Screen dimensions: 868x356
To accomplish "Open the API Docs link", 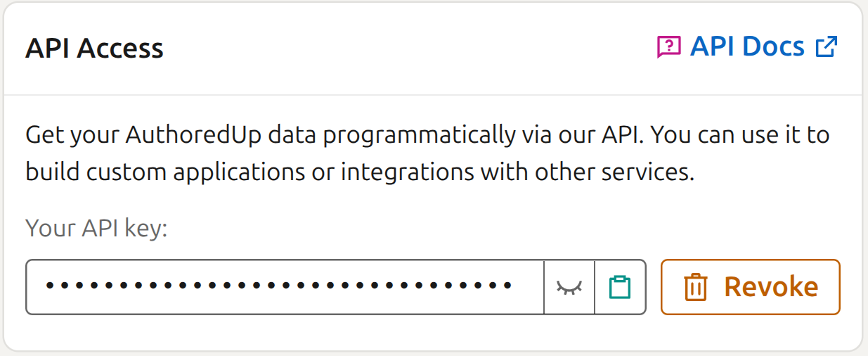I will 747,47.
